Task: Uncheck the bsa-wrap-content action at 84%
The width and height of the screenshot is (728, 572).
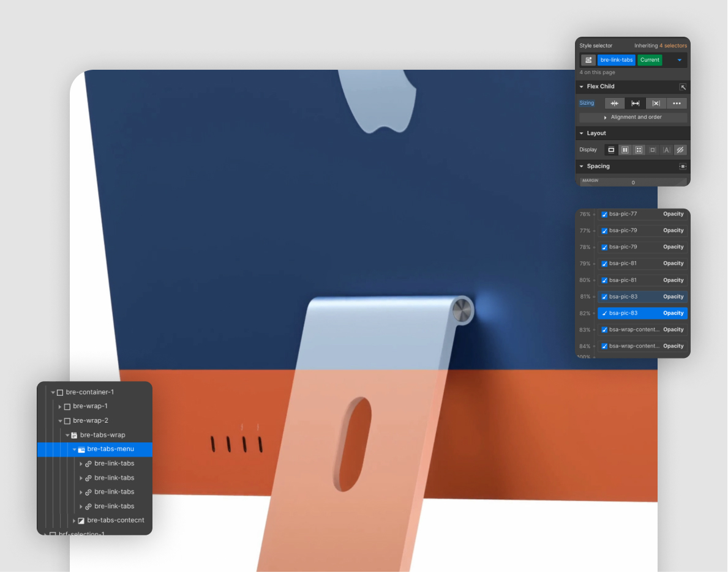Action: pos(604,346)
